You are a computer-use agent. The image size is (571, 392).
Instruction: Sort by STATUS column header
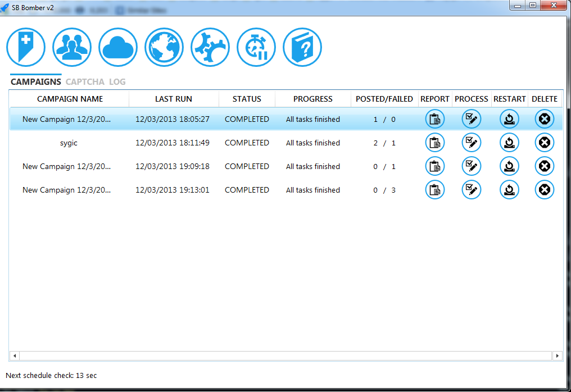tap(247, 99)
